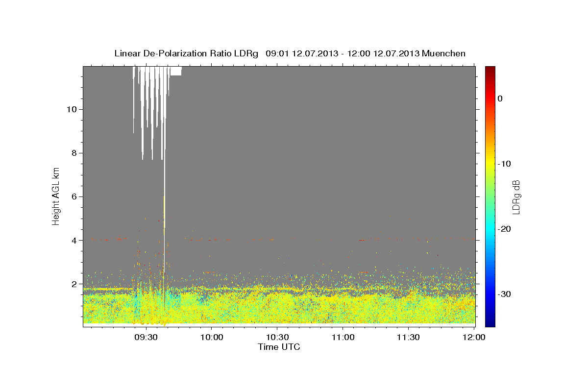Click the 12:00 time tick label
The height and width of the screenshot is (392, 588).
tap(473, 338)
